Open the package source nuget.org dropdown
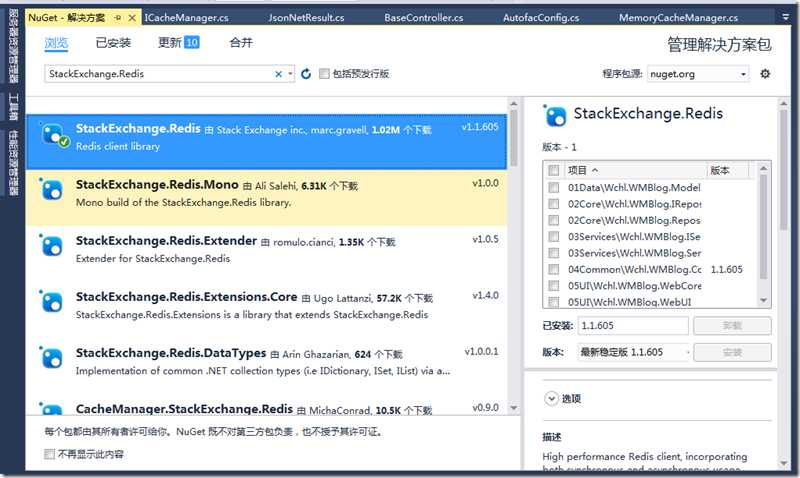 (743, 74)
